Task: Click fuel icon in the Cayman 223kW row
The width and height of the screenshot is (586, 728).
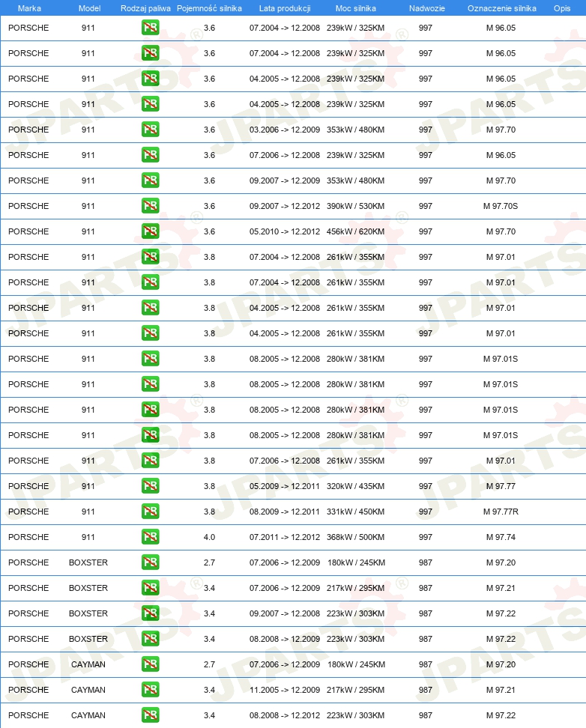Action: 150,715
